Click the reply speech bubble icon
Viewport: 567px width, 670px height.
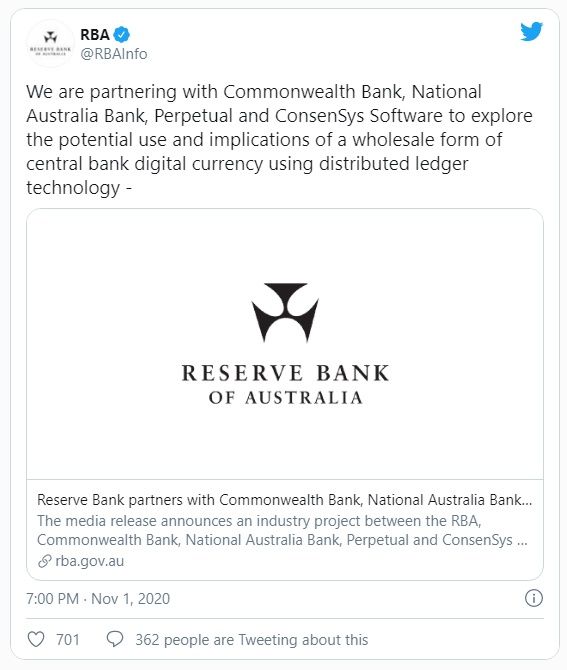coord(115,639)
